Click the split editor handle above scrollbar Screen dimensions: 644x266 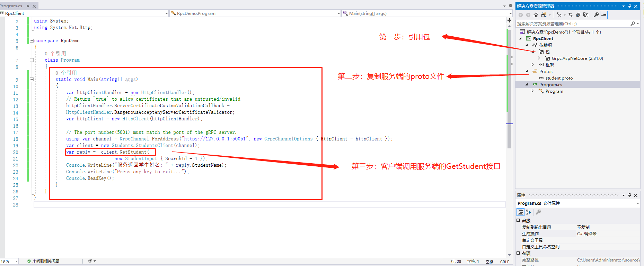click(509, 20)
